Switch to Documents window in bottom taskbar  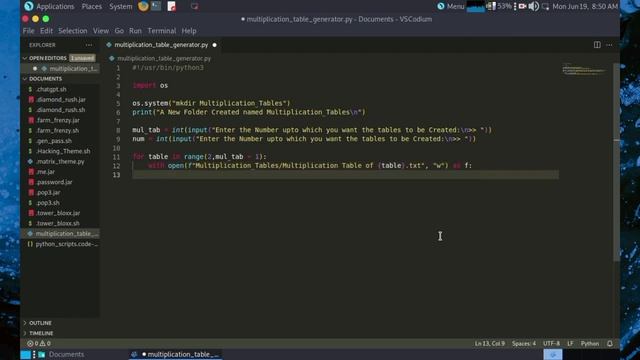[61, 354]
